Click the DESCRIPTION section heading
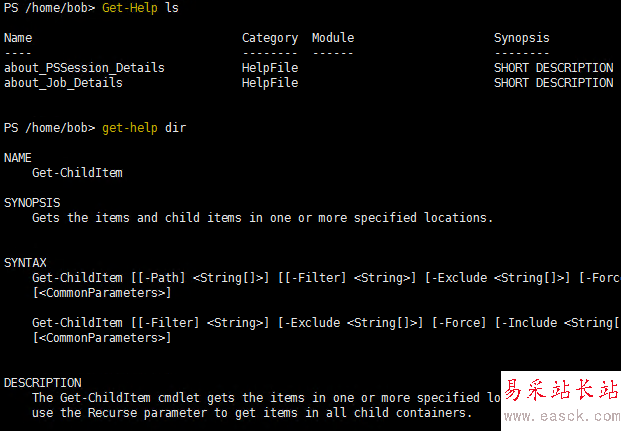621x431 pixels. point(43,383)
